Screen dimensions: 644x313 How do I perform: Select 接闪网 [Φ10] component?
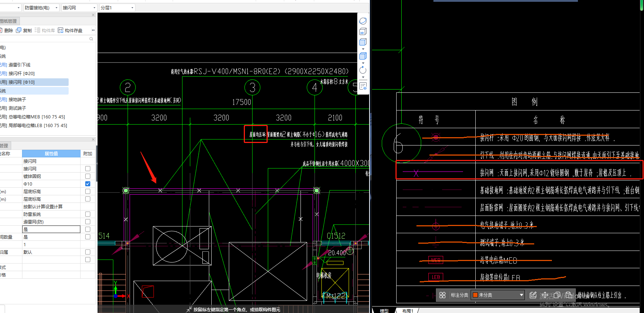[22, 82]
